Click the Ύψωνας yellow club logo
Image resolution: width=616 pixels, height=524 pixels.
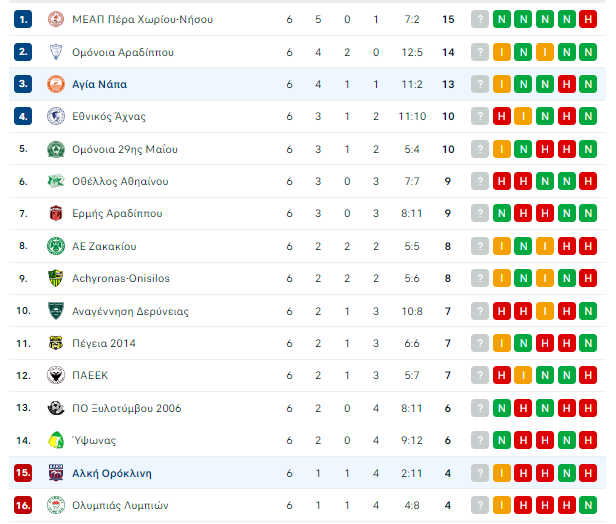[56, 440]
